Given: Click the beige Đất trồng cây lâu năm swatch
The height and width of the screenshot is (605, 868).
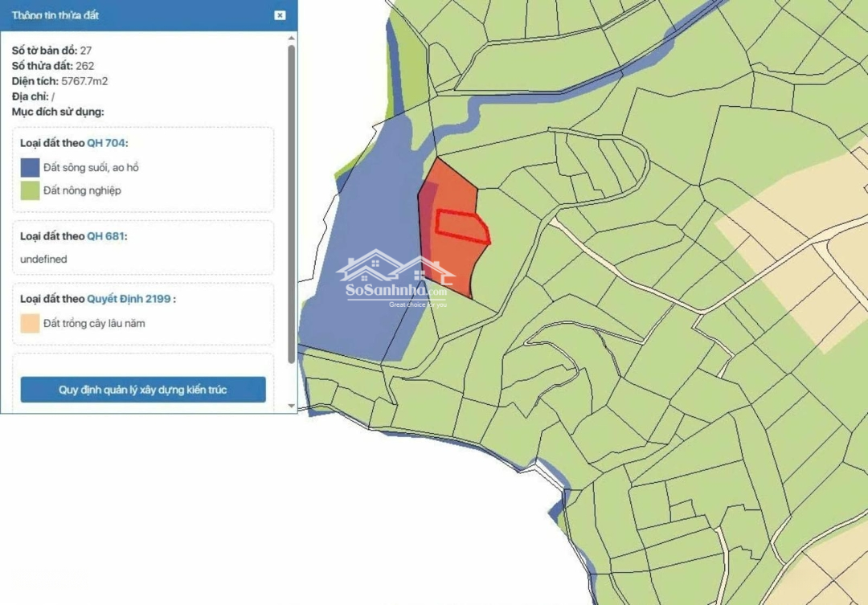Looking at the screenshot, I should point(31,324).
